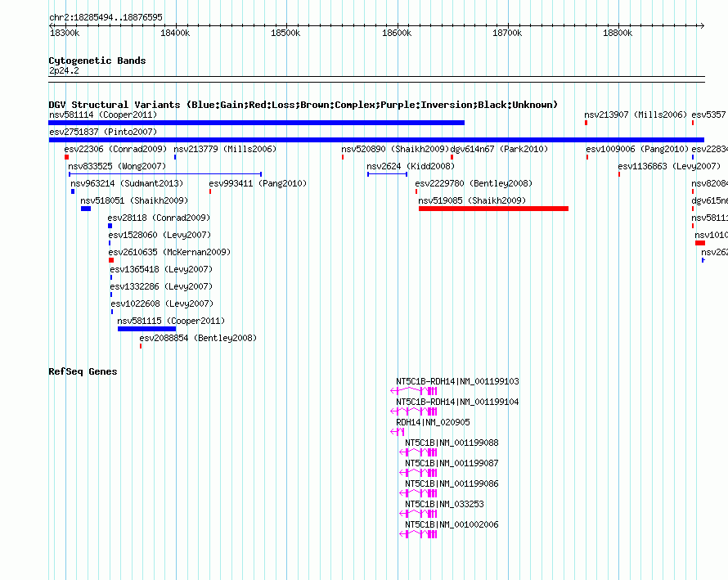Open nsv520890 (Shaikh2009) variant label

pyautogui.click(x=395, y=149)
